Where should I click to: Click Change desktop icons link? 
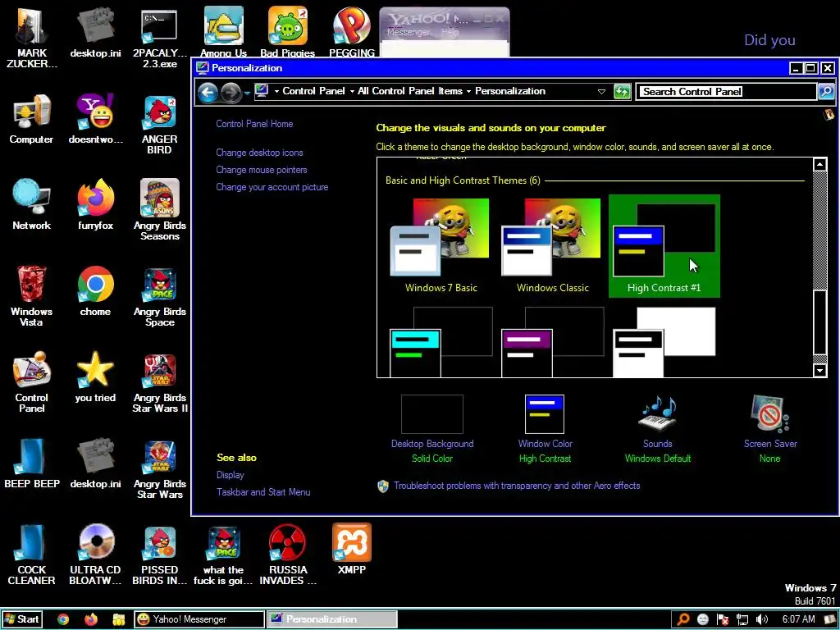pos(259,153)
